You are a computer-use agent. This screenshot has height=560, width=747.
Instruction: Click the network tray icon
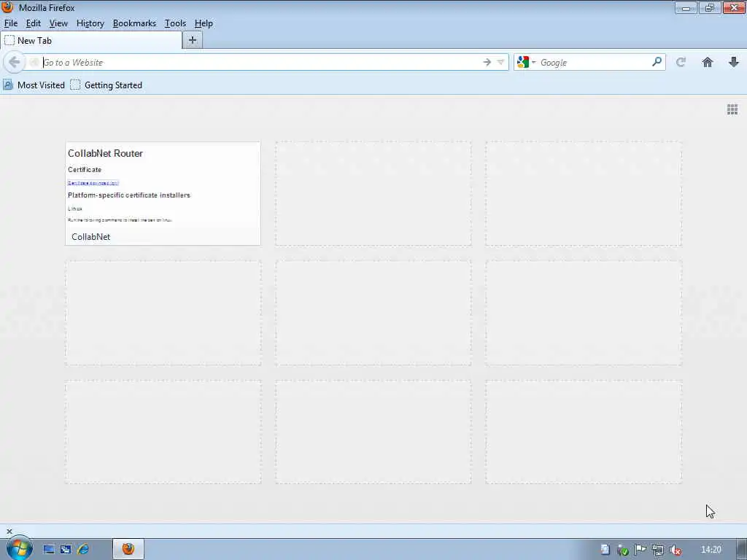(658, 550)
